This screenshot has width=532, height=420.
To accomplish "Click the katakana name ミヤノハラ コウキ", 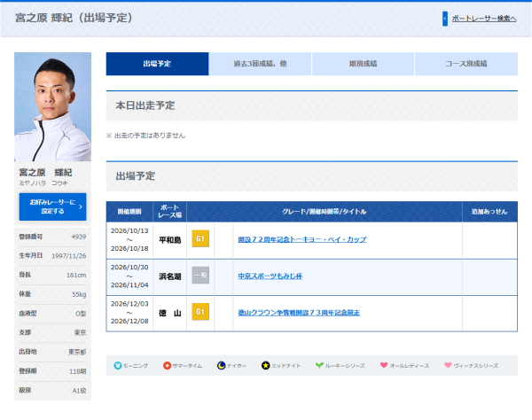I will [43, 183].
